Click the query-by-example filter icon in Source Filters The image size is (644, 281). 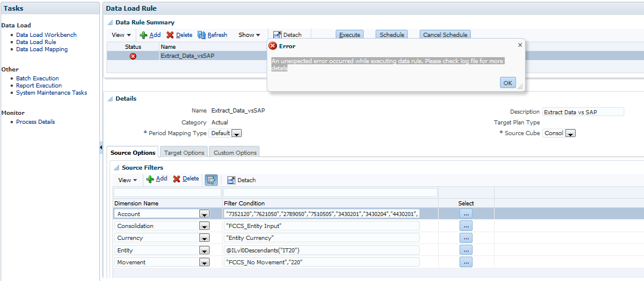click(x=211, y=180)
